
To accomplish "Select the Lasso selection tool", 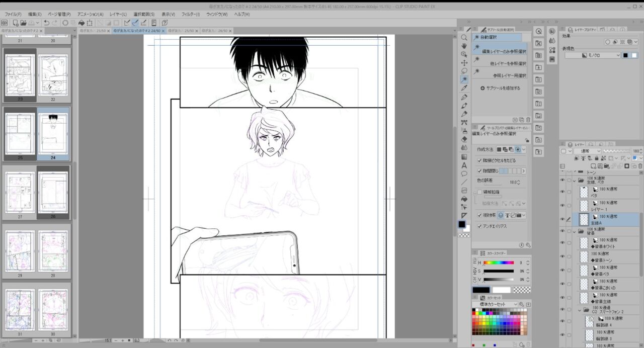I will click(x=464, y=71).
